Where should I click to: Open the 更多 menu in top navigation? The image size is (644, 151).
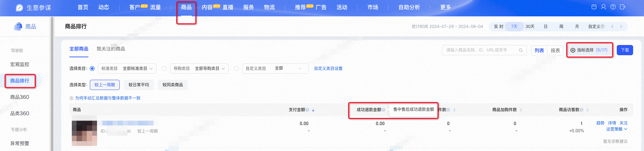(x=446, y=7)
